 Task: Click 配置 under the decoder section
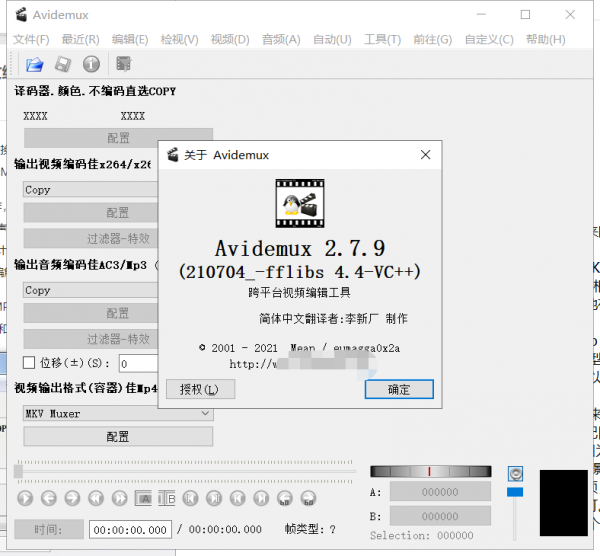118,138
